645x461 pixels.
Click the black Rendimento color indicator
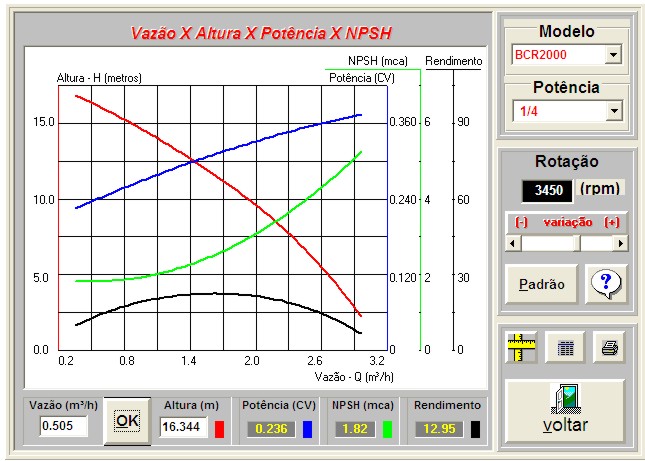coord(474,429)
